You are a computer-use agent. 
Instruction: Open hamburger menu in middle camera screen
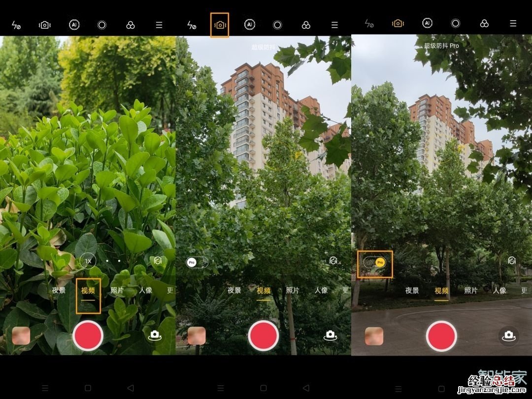[334, 25]
